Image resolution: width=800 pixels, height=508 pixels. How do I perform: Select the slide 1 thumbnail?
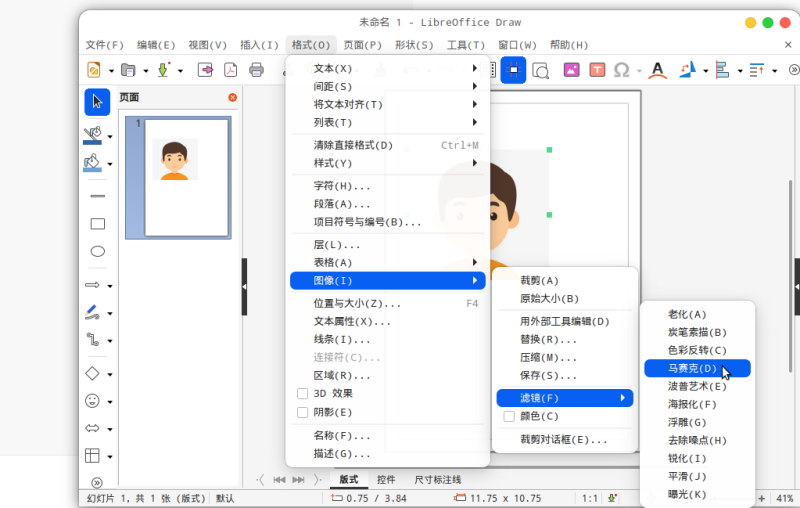click(x=175, y=176)
